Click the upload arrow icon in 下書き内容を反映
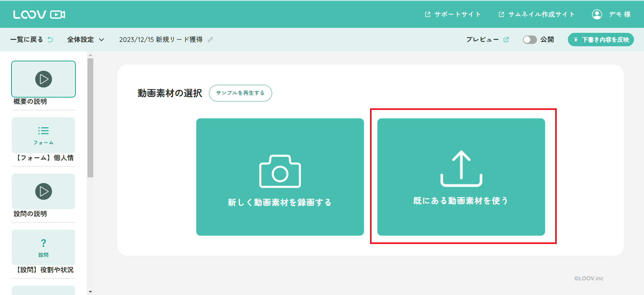The height and width of the screenshot is (295, 644). coord(576,40)
